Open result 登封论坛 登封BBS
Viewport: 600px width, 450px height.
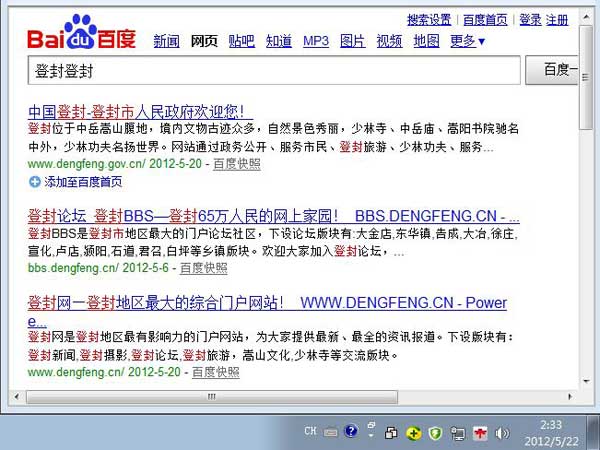274,216
